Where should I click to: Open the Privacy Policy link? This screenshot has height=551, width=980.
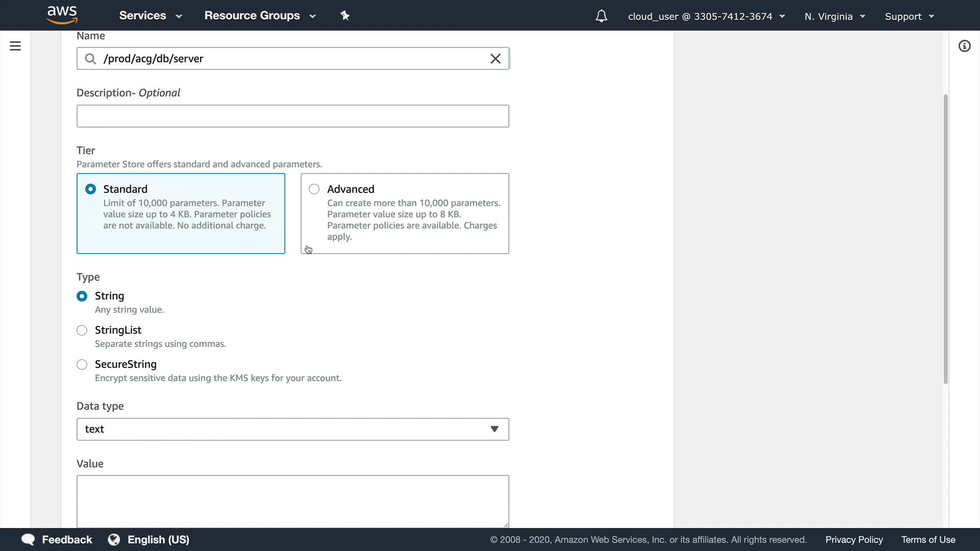pyautogui.click(x=854, y=539)
